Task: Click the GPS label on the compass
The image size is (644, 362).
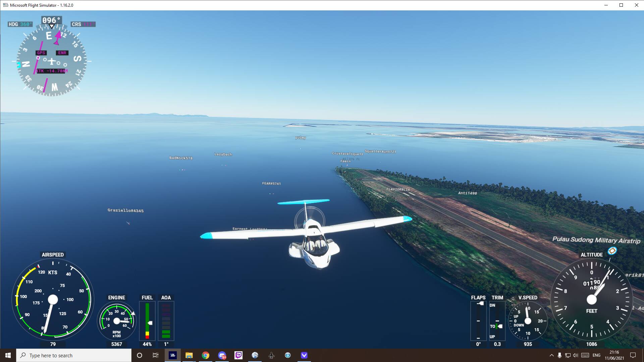Action: click(x=41, y=53)
